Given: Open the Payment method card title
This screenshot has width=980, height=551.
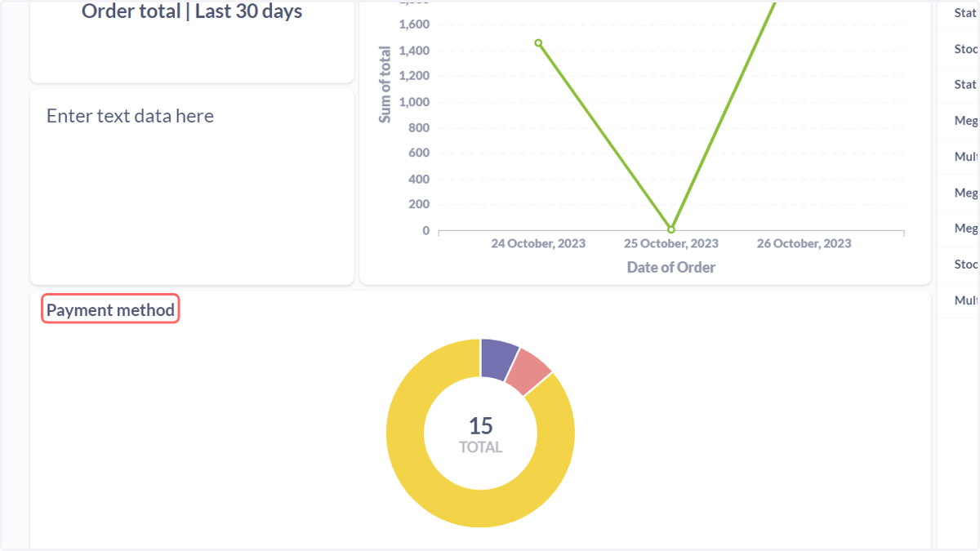Looking at the screenshot, I should coord(110,310).
